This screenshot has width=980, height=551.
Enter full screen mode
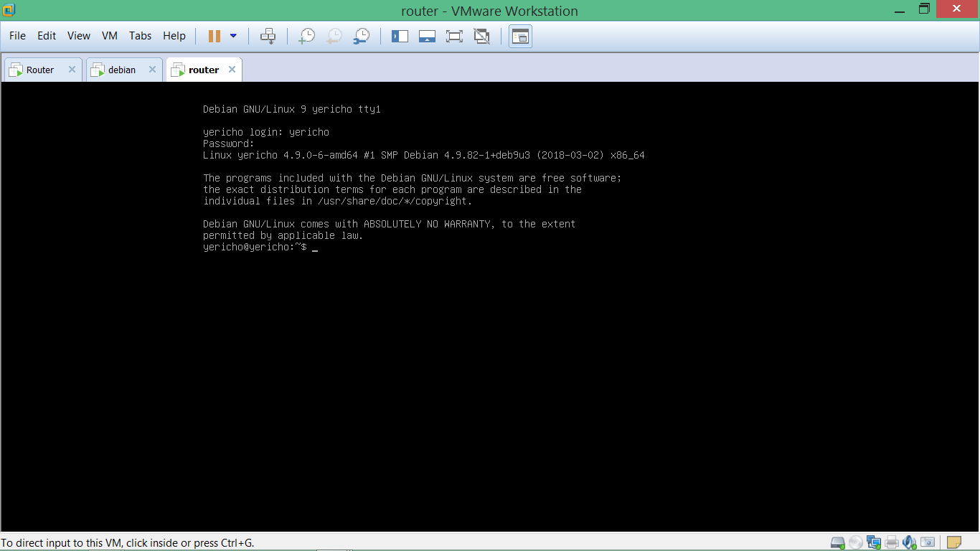pos(454,36)
